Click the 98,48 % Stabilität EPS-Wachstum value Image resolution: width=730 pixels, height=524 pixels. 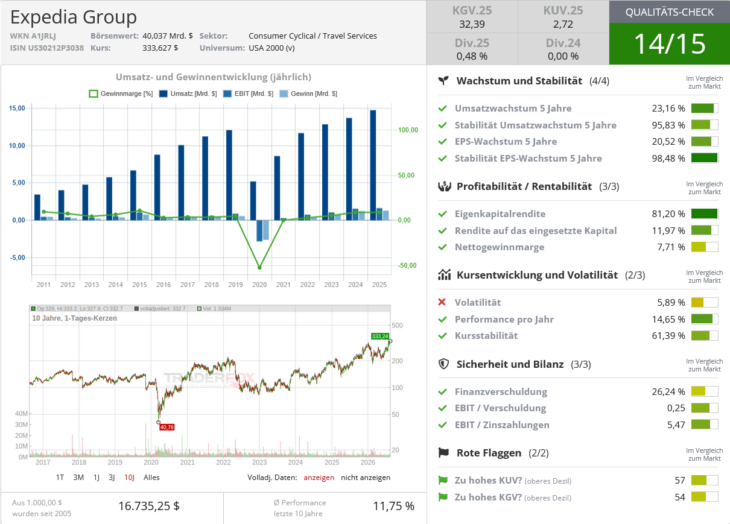pos(668,158)
